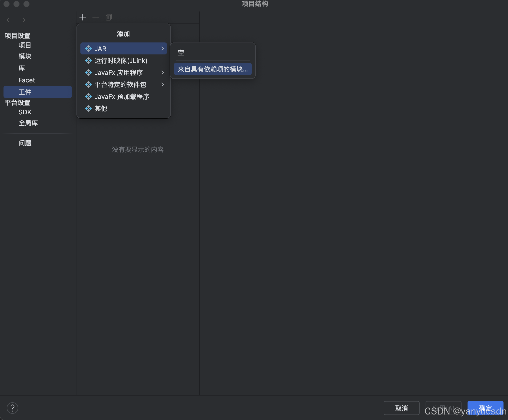The image size is (508, 420).
Task: Expand the JAR submenu chevron
Action: pyautogui.click(x=163, y=48)
